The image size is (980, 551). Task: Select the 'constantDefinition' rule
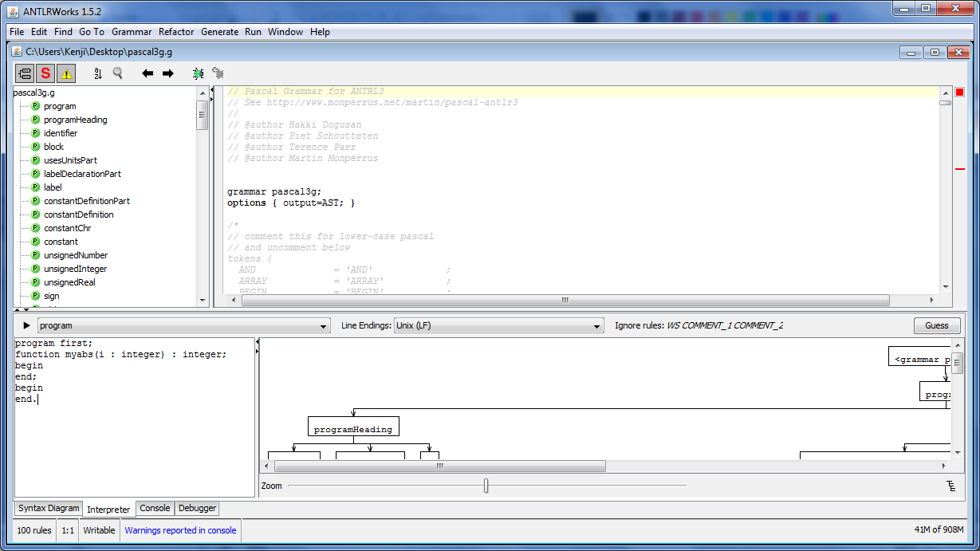pos(78,214)
